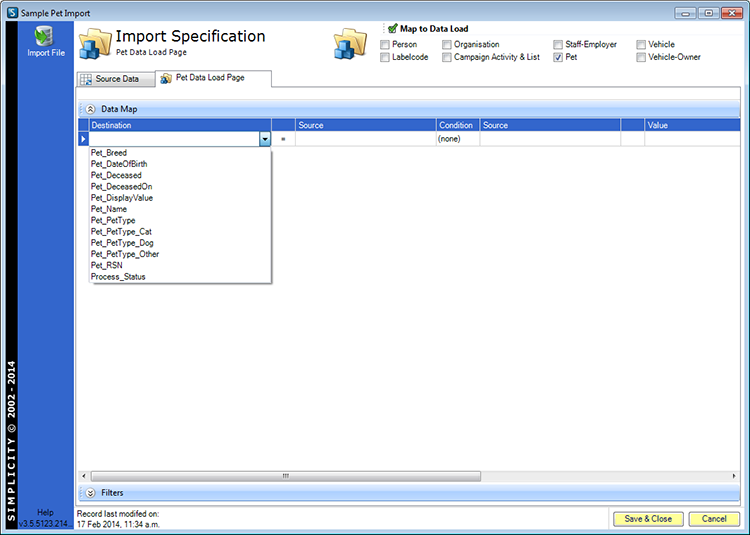Screen dimensions: 750x535
Task: Enable the Organisation checkbox
Action: coord(446,44)
